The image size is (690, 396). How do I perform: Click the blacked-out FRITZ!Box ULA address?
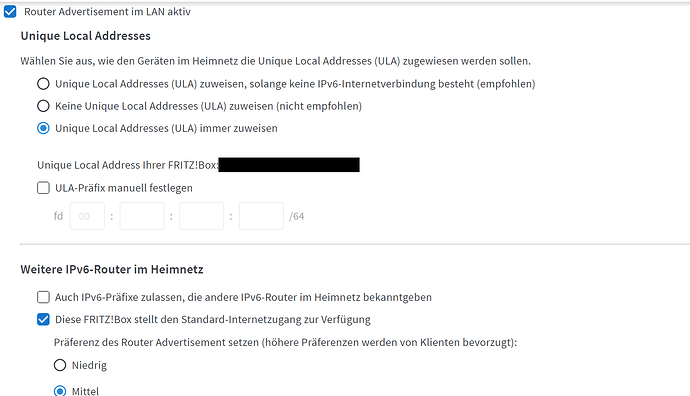(x=289, y=165)
